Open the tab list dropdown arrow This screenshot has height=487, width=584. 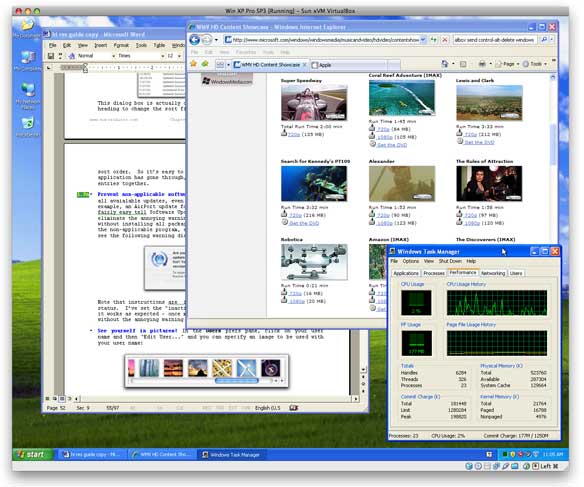click(x=228, y=65)
